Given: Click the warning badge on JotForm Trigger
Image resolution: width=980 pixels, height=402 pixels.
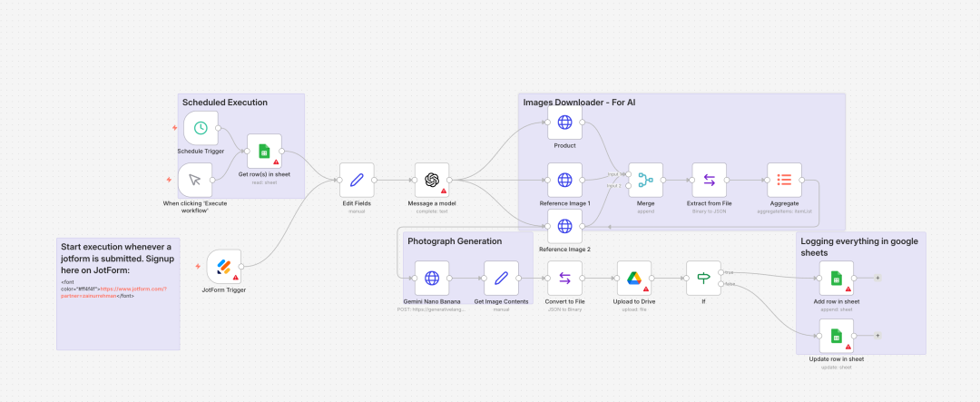Looking at the screenshot, I should [236, 277].
